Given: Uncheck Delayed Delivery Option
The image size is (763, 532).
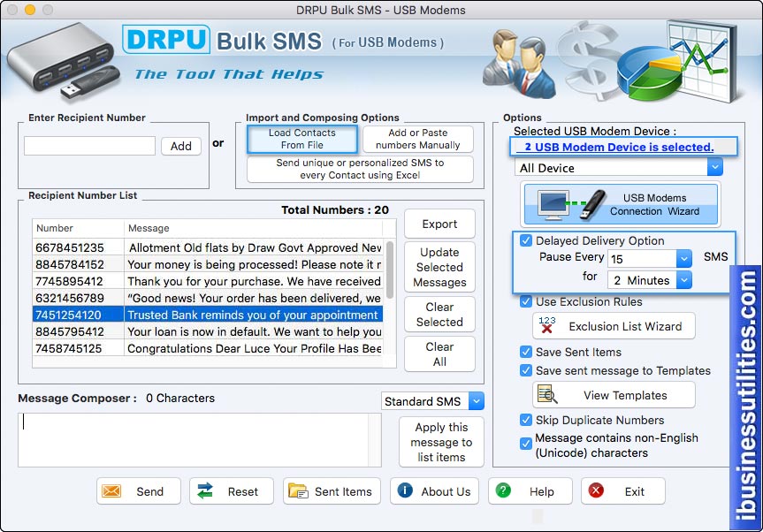Looking at the screenshot, I should [x=526, y=240].
